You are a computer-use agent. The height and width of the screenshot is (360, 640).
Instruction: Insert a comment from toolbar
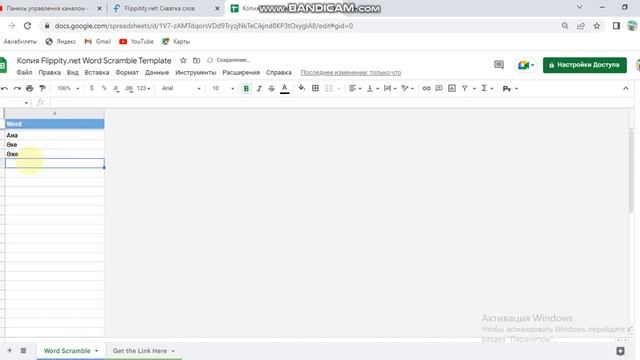click(439, 89)
